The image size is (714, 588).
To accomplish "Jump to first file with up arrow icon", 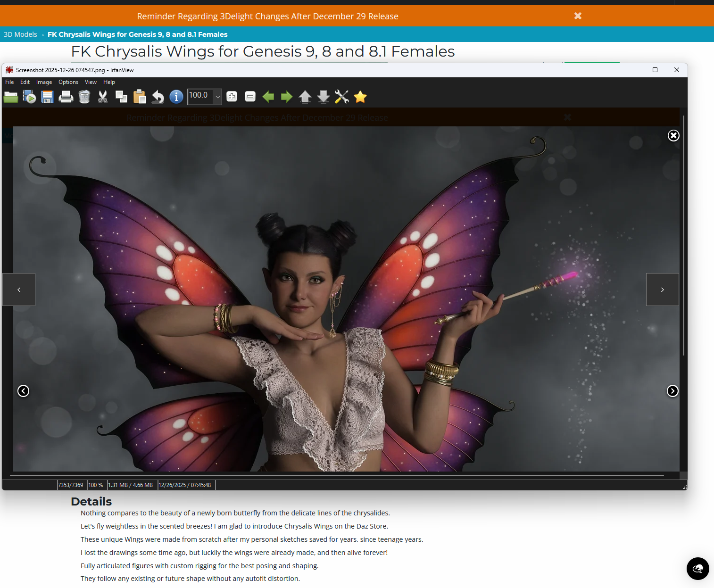I will 305,97.
